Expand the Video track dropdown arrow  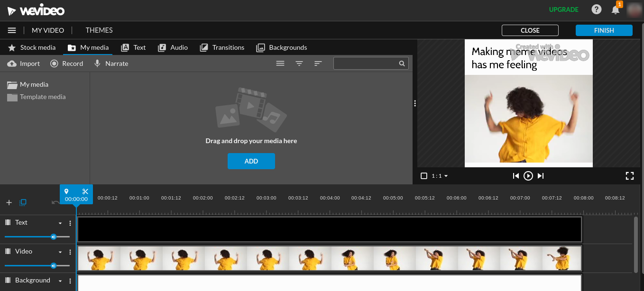click(x=60, y=252)
